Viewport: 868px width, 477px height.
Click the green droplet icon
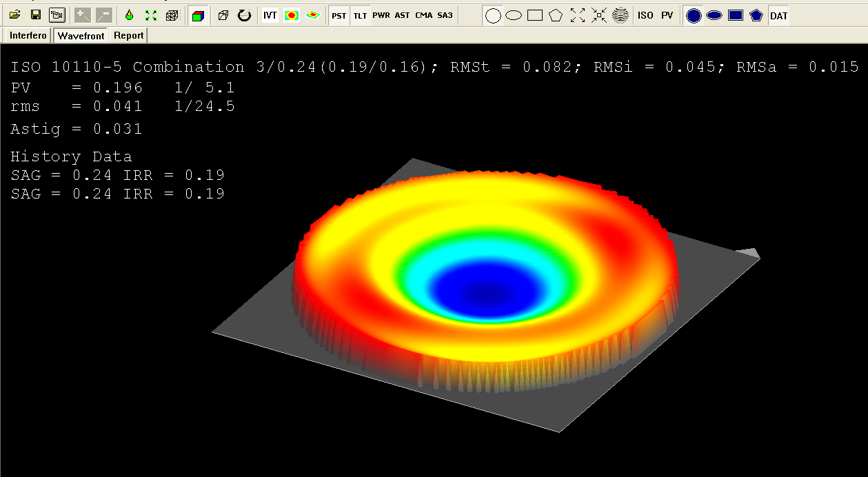[x=129, y=15]
